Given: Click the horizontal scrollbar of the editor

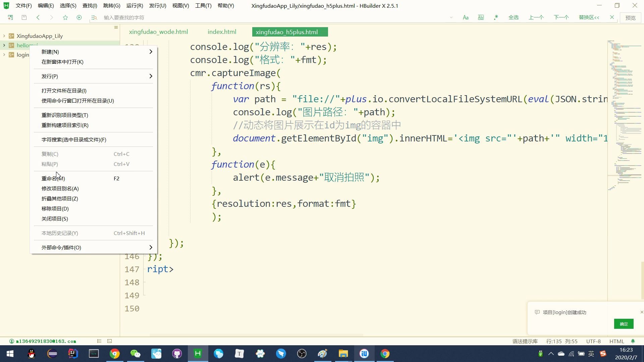Looking at the screenshot, I should tap(257, 335).
